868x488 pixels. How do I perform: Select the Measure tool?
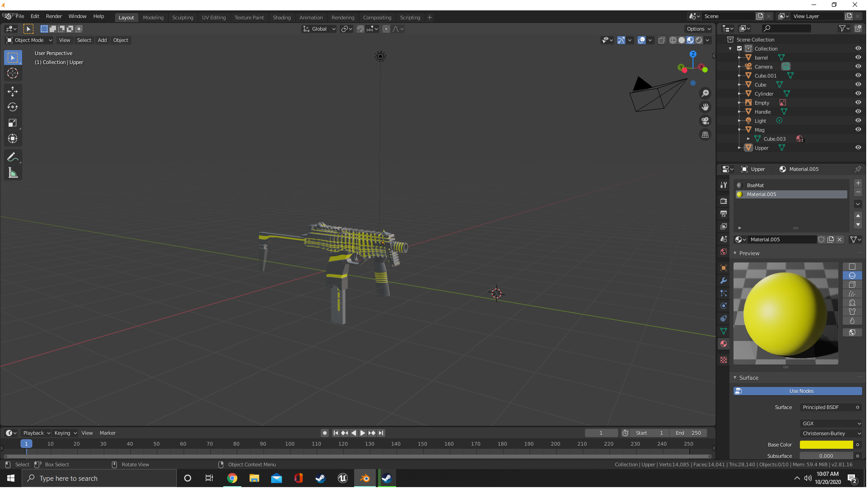point(13,172)
